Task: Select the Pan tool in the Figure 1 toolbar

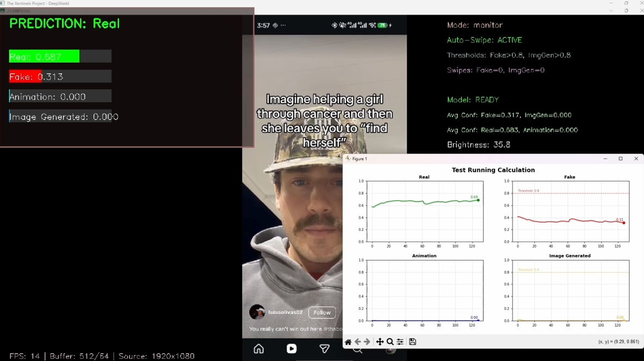Action: point(380,341)
